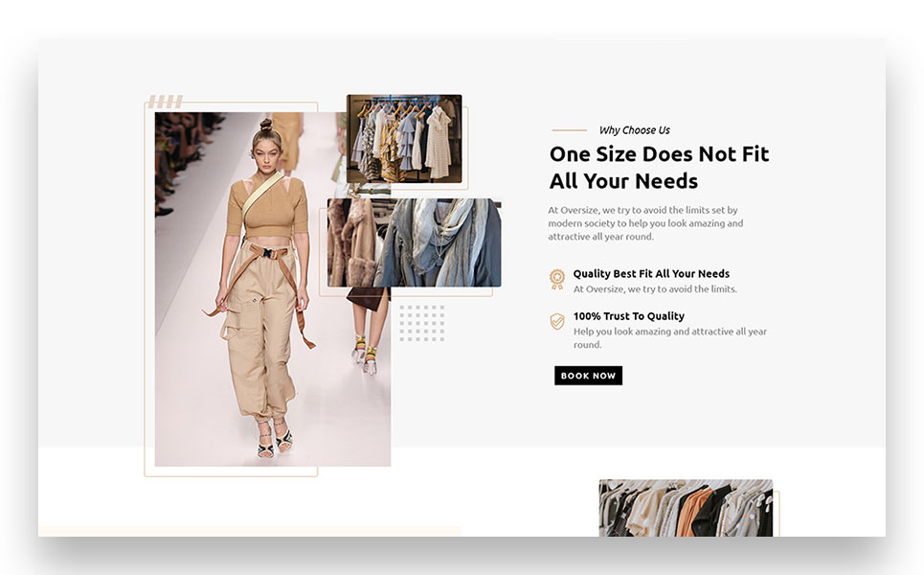Image resolution: width=924 pixels, height=575 pixels.
Task: Click the award badge icon beside Quality Best Fit
Action: 557,279
